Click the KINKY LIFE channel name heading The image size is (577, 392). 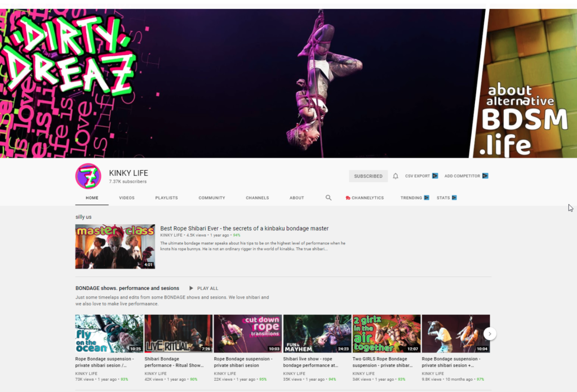pyautogui.click(x=128, y=173)
